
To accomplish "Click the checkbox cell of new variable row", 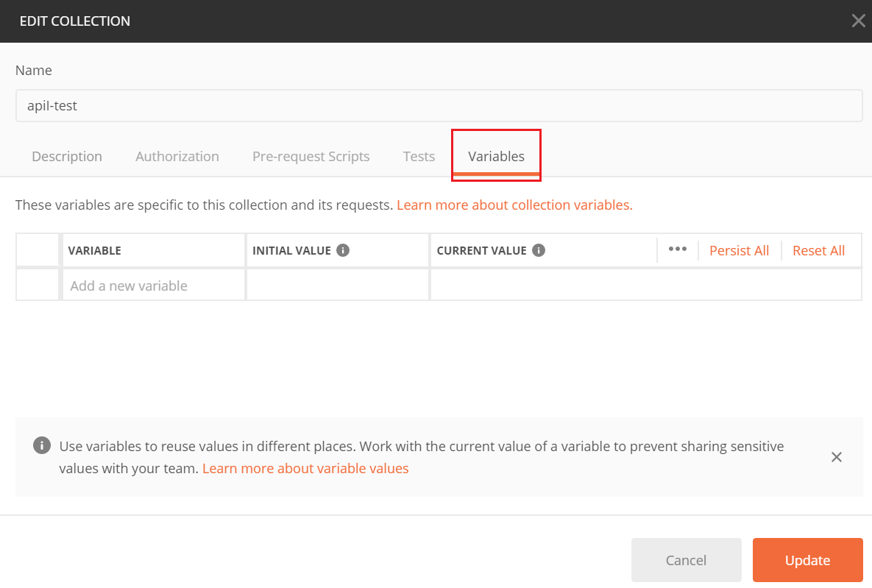I will (38, 286).
